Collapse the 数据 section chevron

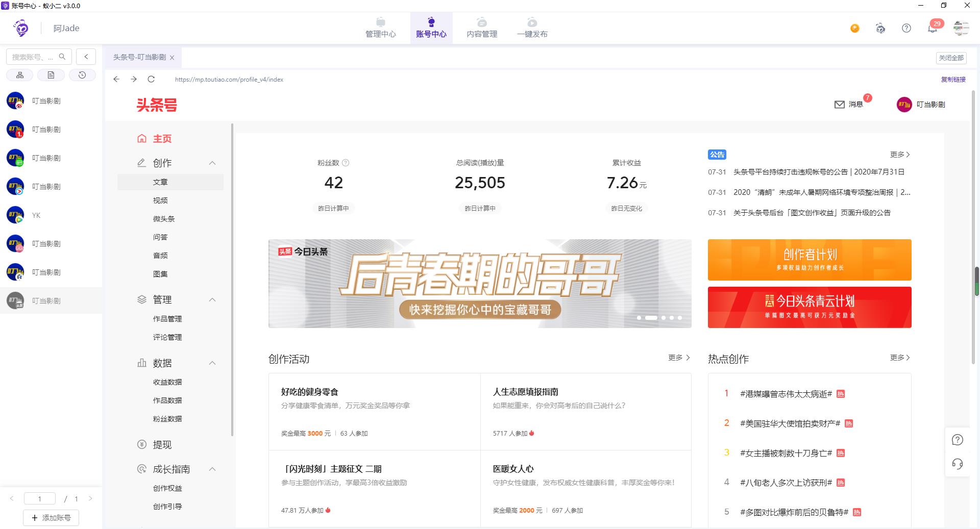pos(212,363)
